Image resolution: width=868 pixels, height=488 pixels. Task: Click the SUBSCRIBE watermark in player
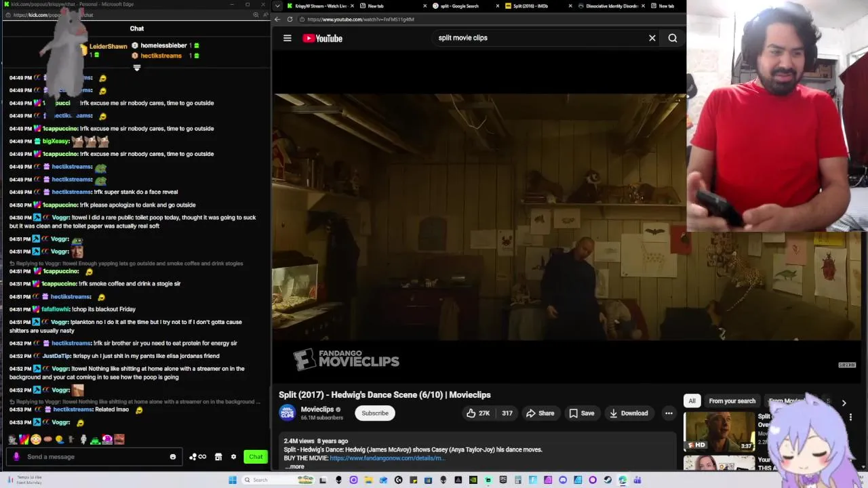(x=847, y=365)
